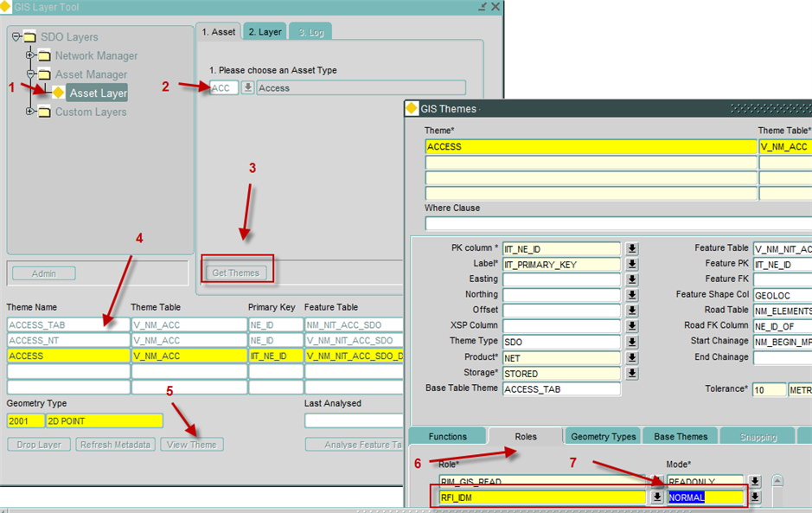Expand the Network Manager folder

30,55
